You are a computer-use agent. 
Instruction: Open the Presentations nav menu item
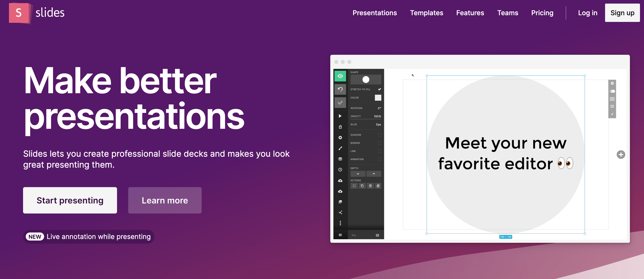pyautogui.click(x=375, y=13)
